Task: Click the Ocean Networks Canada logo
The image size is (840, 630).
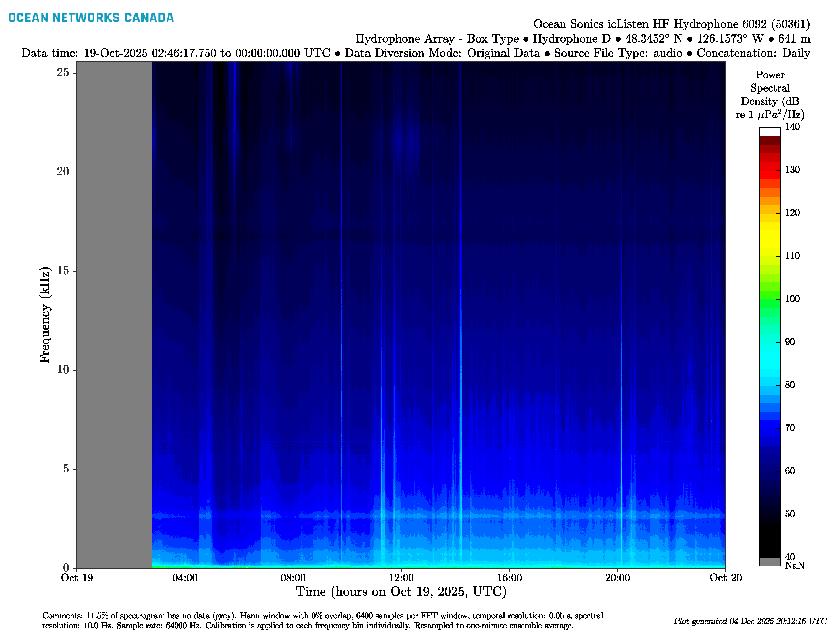Action: (91, 18)
